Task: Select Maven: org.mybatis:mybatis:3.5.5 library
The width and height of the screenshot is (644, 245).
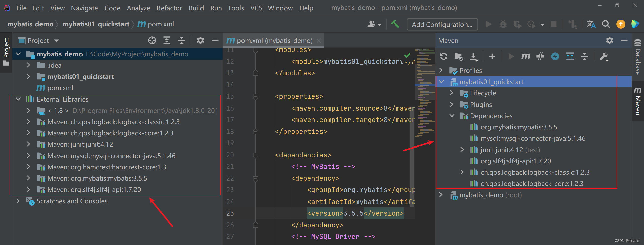Action: click(x=97, y=178)
